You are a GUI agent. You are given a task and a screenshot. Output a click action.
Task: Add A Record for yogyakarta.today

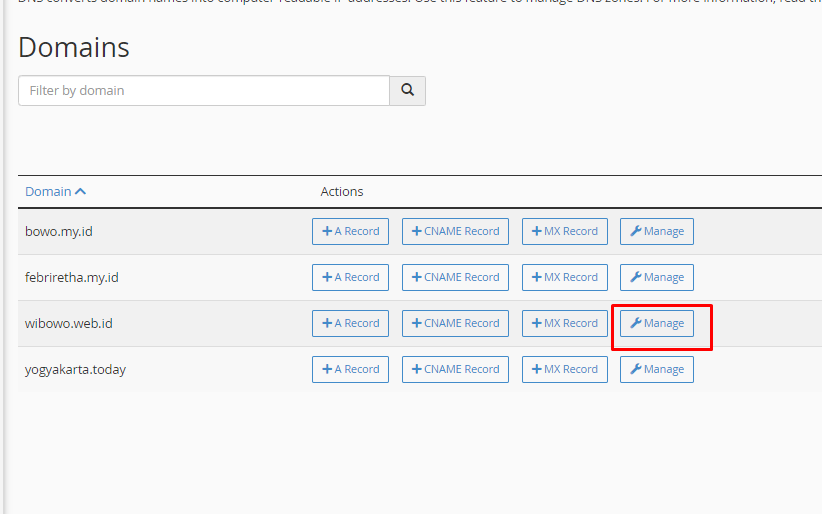tap(350, 369)
